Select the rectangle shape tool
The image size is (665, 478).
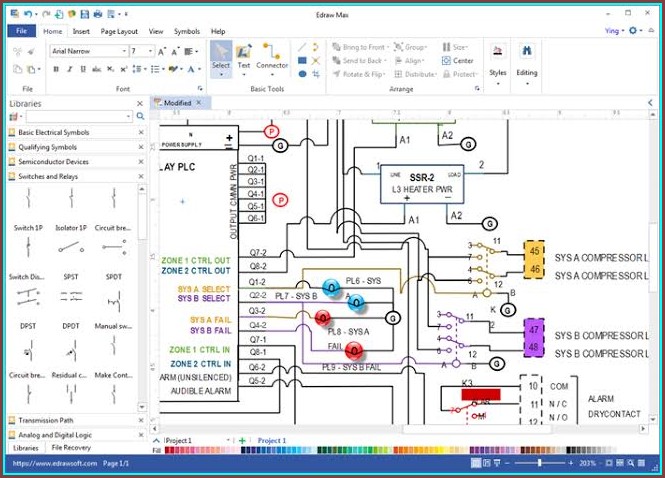click(302, 61)
